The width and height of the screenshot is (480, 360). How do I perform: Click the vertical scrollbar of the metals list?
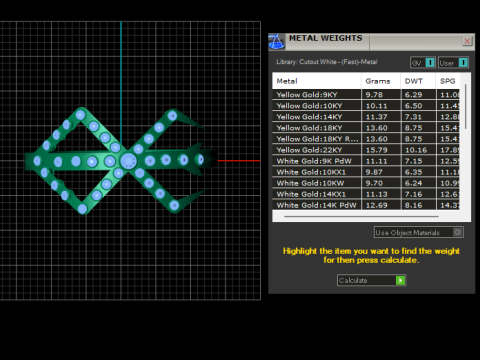pos(466,107)
